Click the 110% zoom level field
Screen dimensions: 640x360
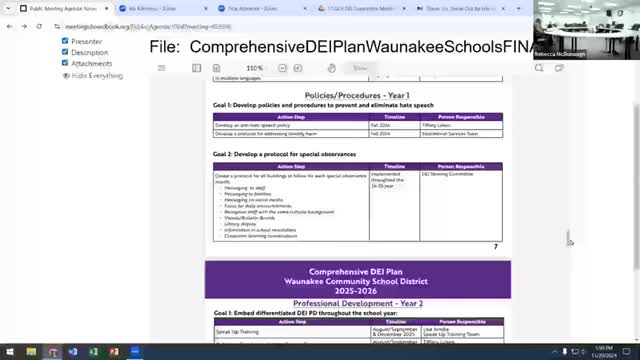tap(254, 68)
